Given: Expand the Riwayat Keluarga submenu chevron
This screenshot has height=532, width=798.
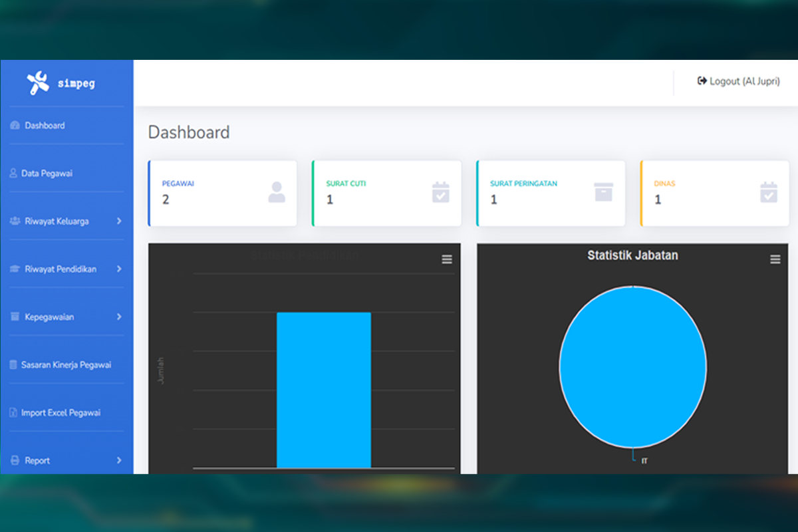Looking at the screenshot, I should click(x=119, y=221).
